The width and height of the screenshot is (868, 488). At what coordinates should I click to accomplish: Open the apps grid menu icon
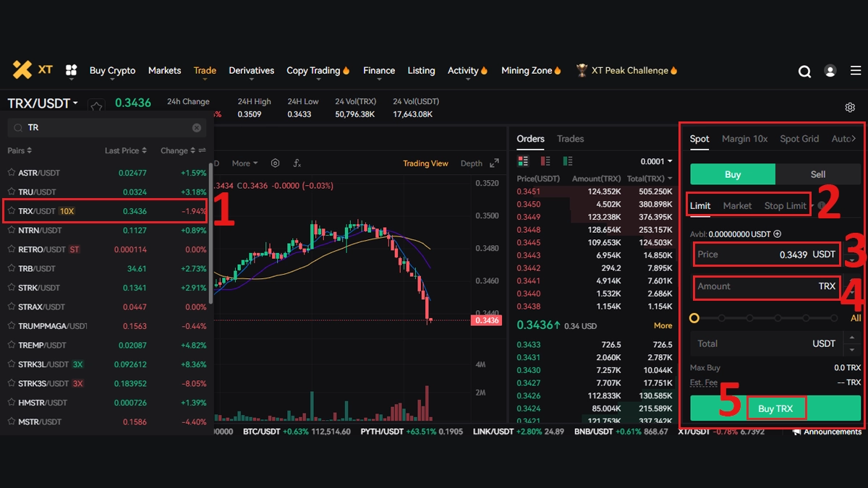point(71,70)
